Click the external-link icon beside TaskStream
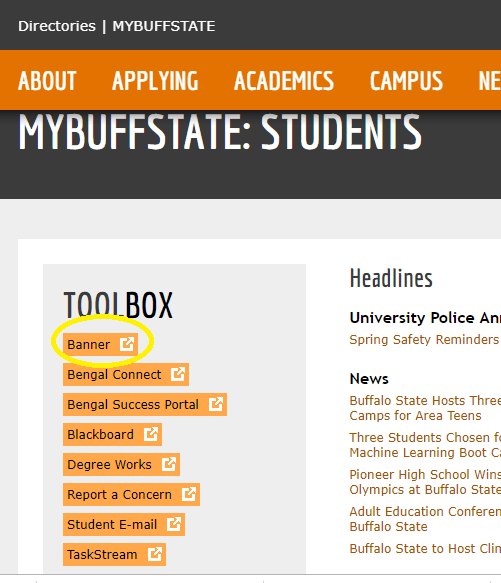This screenshot has width=501, height=583. point(155,554)
